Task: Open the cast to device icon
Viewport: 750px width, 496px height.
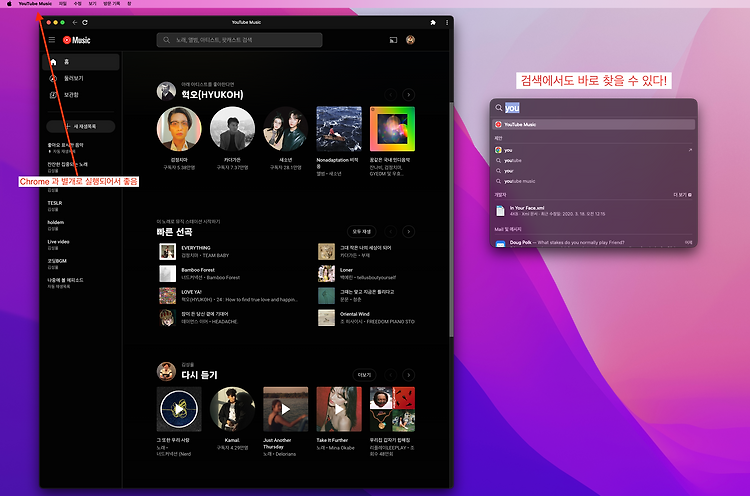Action: (393, 40)
